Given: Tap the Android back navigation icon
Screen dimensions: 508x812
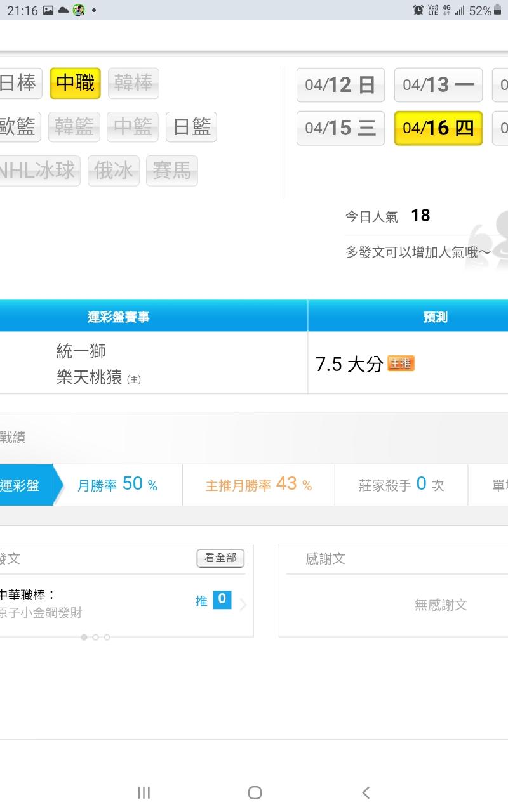Looking at the screenshot, I should [366, 792].
